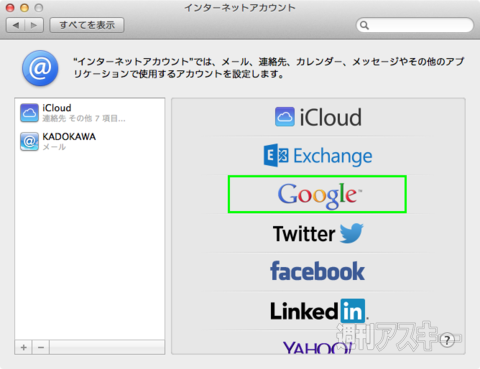Go back with the left arrow button
This screenshot has width=480, height=369.
coord(16,25)
